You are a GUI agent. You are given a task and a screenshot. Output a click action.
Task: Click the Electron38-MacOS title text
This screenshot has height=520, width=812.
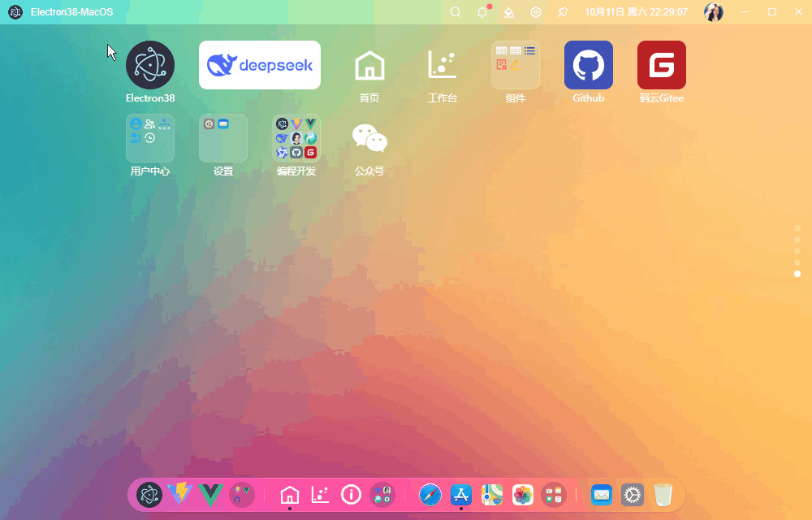pyautogui.click(x=71, y=12)
